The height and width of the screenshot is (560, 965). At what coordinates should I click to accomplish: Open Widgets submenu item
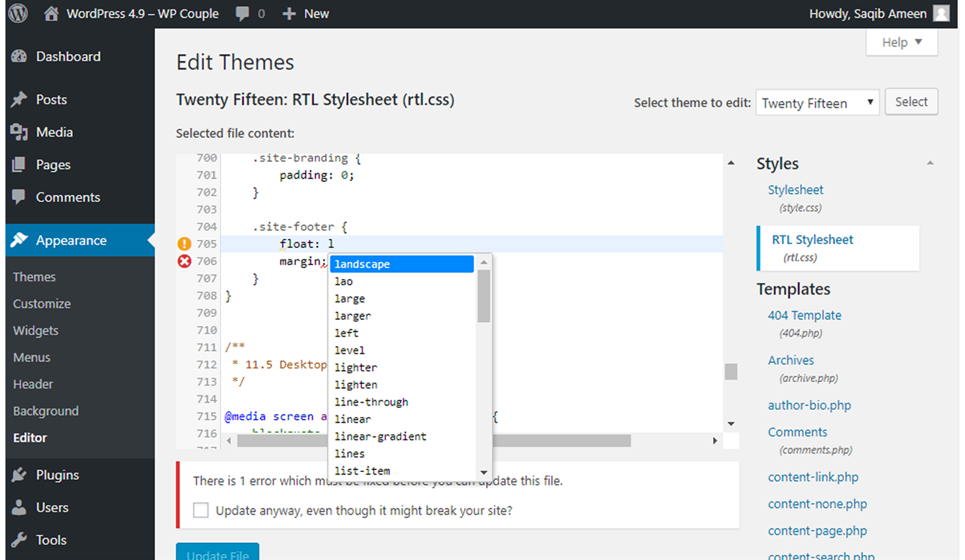(36, 330)
